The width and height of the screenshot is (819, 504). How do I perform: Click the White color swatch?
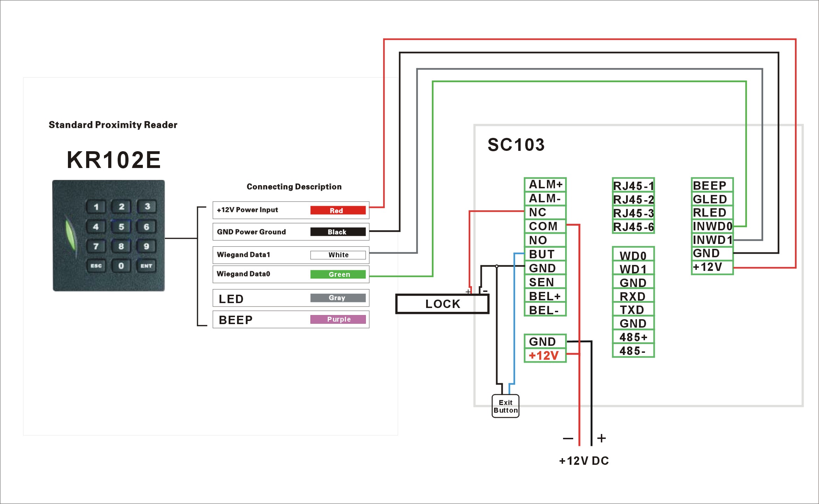pos(338,255)
